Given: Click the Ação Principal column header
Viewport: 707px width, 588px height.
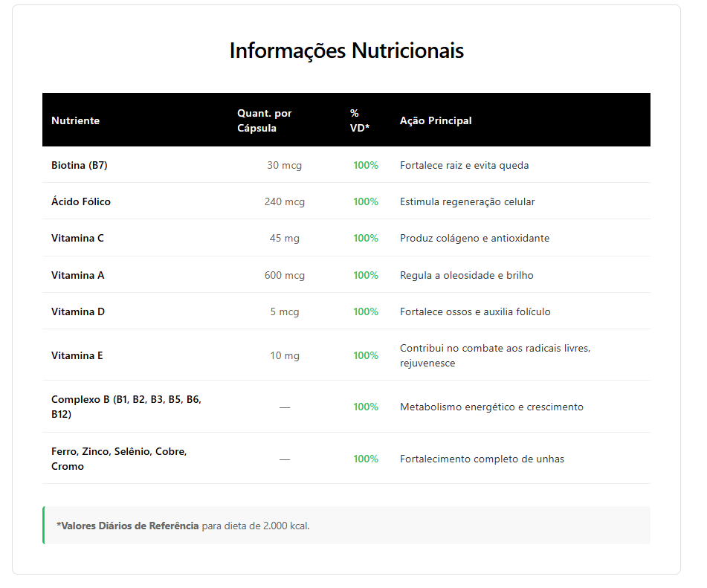Looking at the screenshot, I should [x=436, y=120].
